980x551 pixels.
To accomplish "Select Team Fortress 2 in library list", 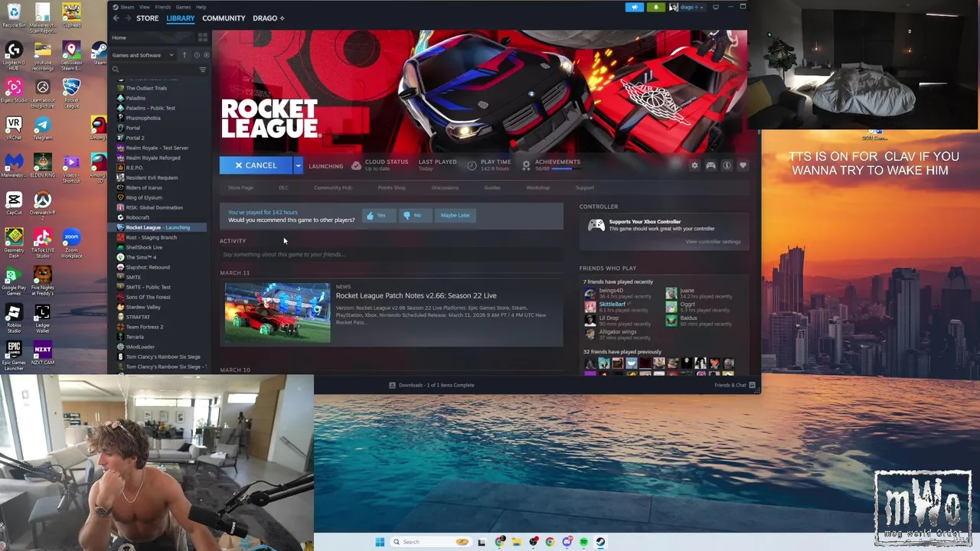I will click(145, 327).
